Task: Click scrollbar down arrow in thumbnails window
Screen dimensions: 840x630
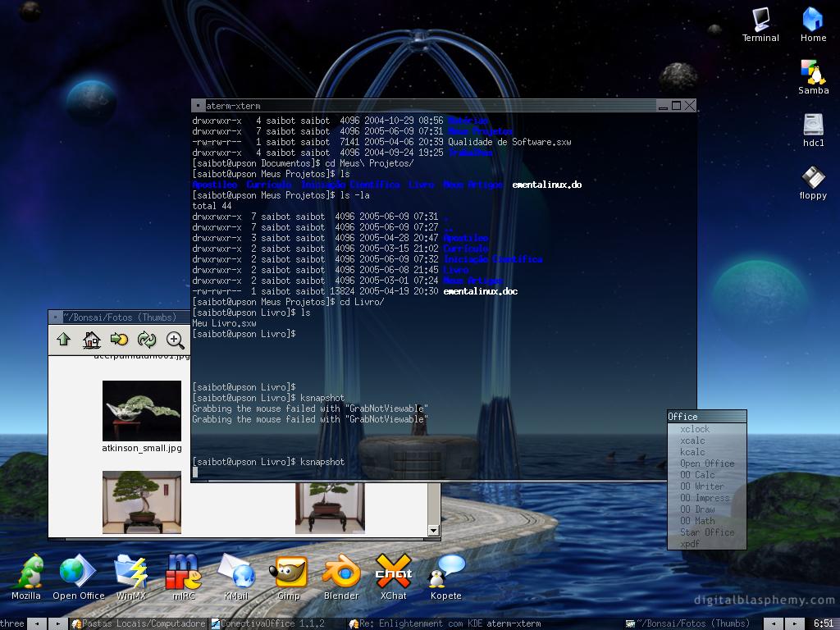Action: coord(434,531)
